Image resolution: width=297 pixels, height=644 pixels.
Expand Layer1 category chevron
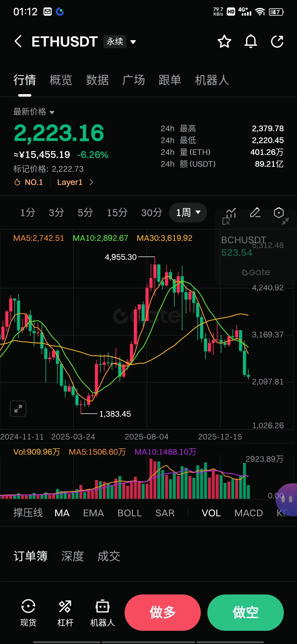[x=92, y=182]
